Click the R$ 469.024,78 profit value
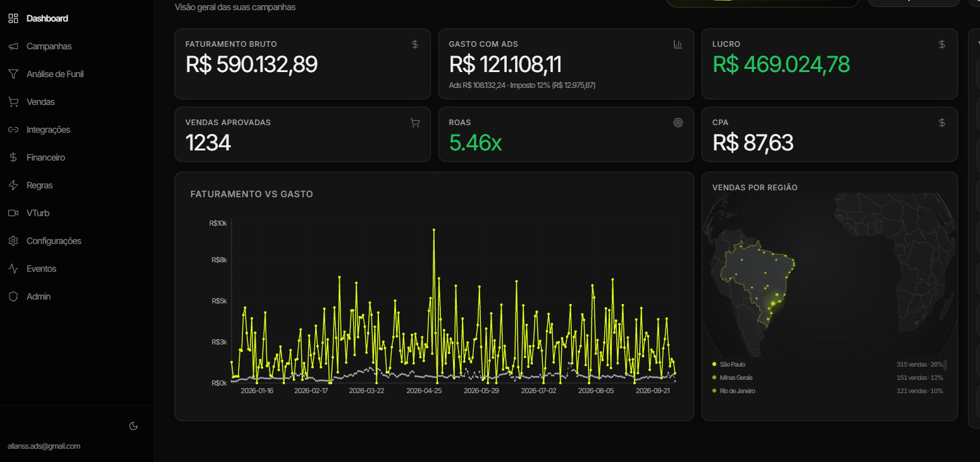The width and height of the screenshot is (980, 462). [x=781, y=64]
